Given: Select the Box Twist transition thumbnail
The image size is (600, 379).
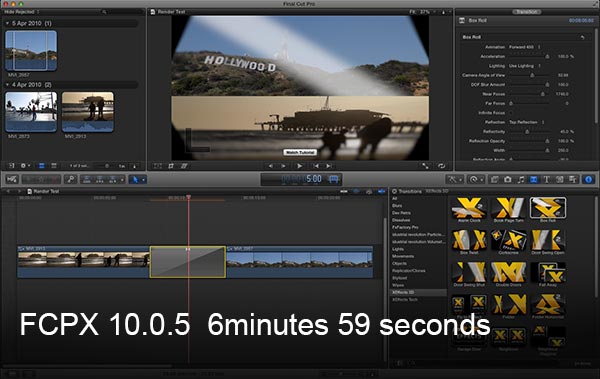Looking at the screenshot, I should point(469,240).
